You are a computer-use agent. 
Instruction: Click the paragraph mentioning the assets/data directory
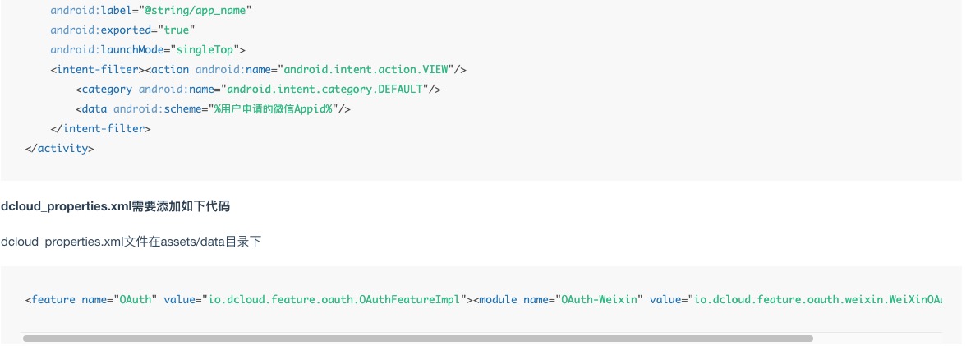(x=131, y=242)
